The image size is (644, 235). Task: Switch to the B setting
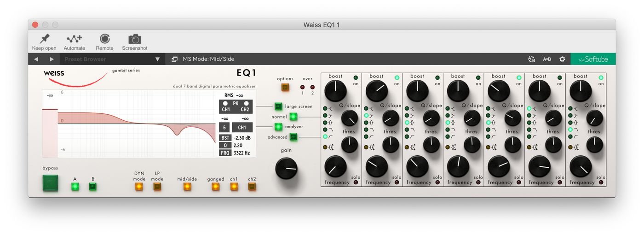[93, 187]
